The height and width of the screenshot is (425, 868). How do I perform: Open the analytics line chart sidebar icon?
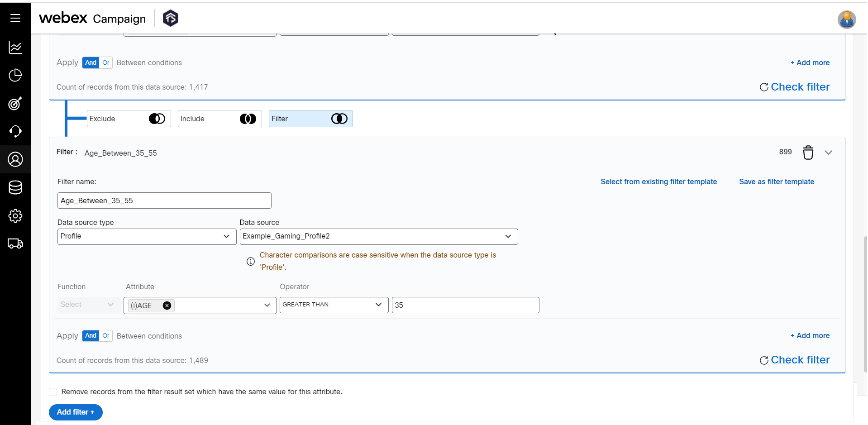pyautogui.click(x=15, y=48)
